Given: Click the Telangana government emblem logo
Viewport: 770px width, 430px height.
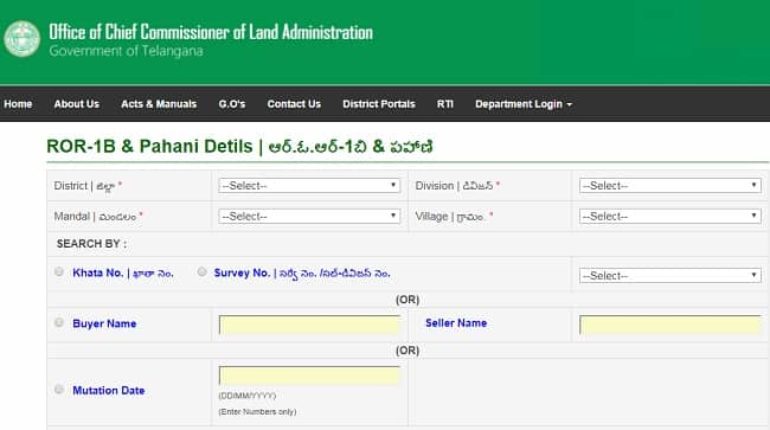Looking at the screenshot, I should [22, 39].
